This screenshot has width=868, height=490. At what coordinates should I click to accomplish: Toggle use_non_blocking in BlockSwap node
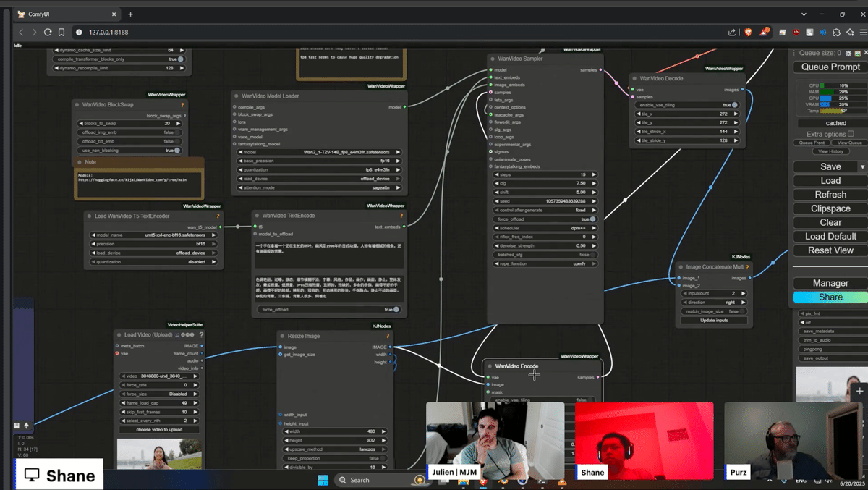pyautogui.click(x=129, y=151)
